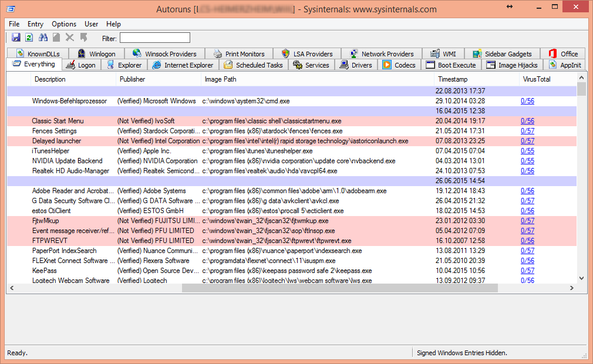Open VirusTotal link for Classic Start Menu
The width and height of the screenshot is (593, 364).
click(x=527, y=121)
